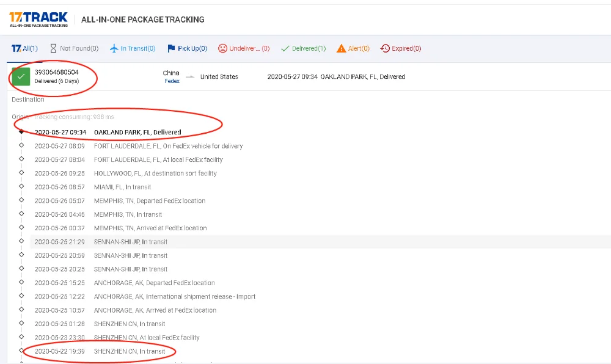Image resolution: width=611 pixels, height=364 pixels.
Task: Open the Pick Up(0) tab
Action: (187, 48)
